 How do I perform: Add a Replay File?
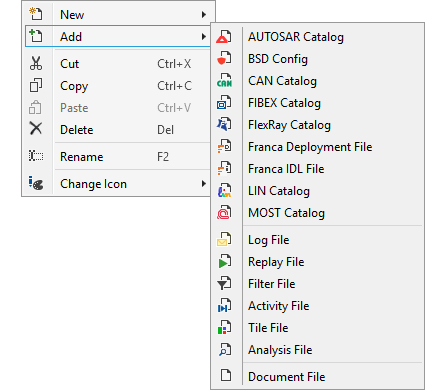click(x=318, y=262)
